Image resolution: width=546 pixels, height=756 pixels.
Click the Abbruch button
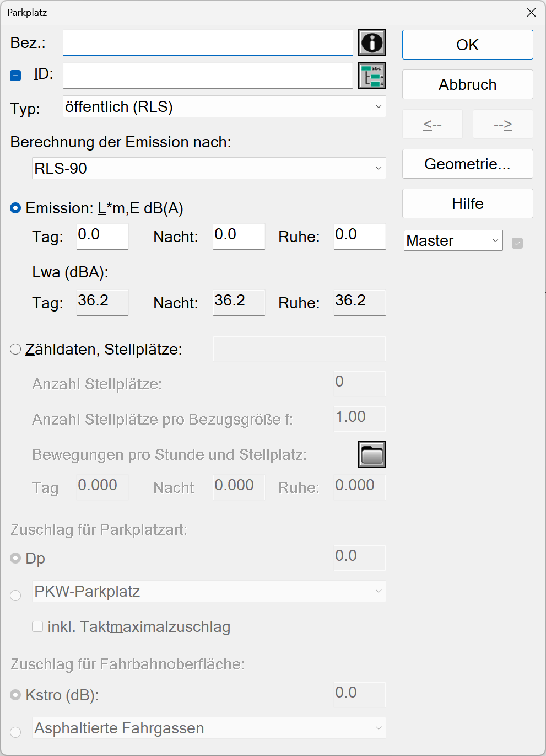tap(468, 84)
